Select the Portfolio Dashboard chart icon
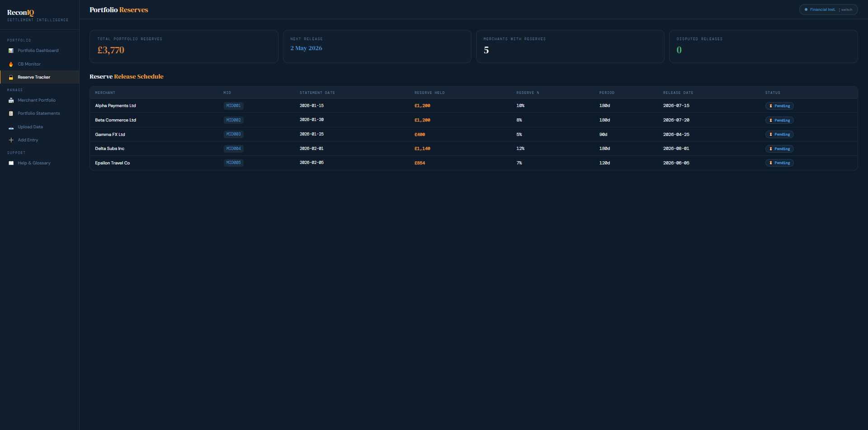 pyautogui.click(x=11, y=51)
